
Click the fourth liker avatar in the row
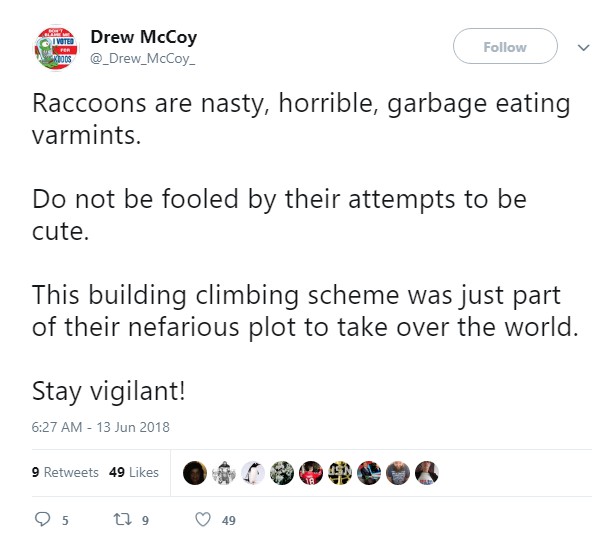pyautogui.click(x=283, y=472)
